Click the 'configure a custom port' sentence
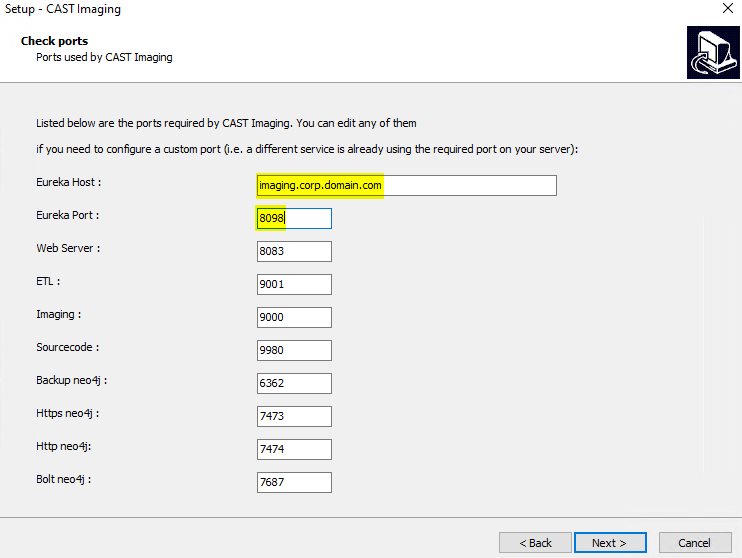 point(307,149)
